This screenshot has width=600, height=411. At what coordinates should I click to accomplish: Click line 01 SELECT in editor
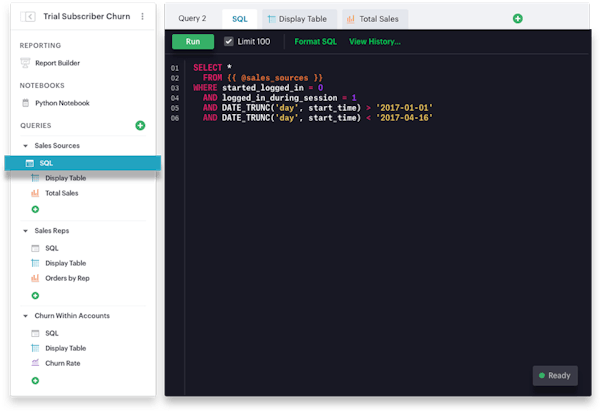pos(207,68)
